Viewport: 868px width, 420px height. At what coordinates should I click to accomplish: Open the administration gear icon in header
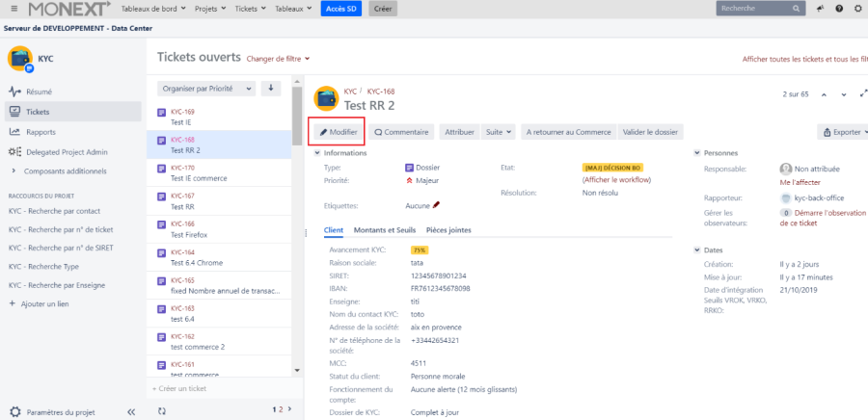point(857,9)
